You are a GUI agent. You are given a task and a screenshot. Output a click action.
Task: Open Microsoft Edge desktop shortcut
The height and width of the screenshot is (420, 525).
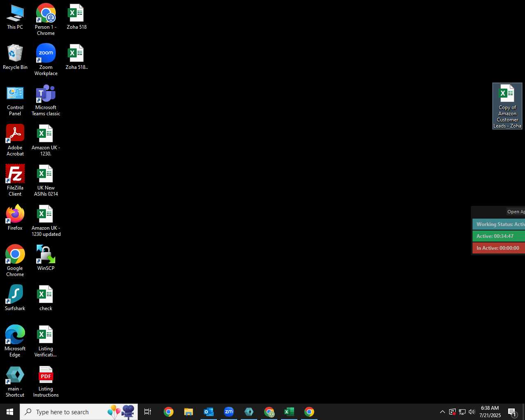click(15, 342)
